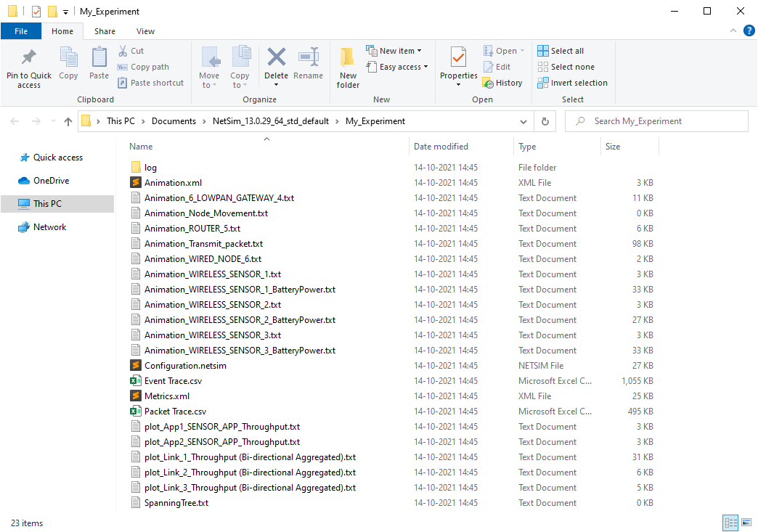Click the Edit icon in Open group

point(488,67)
